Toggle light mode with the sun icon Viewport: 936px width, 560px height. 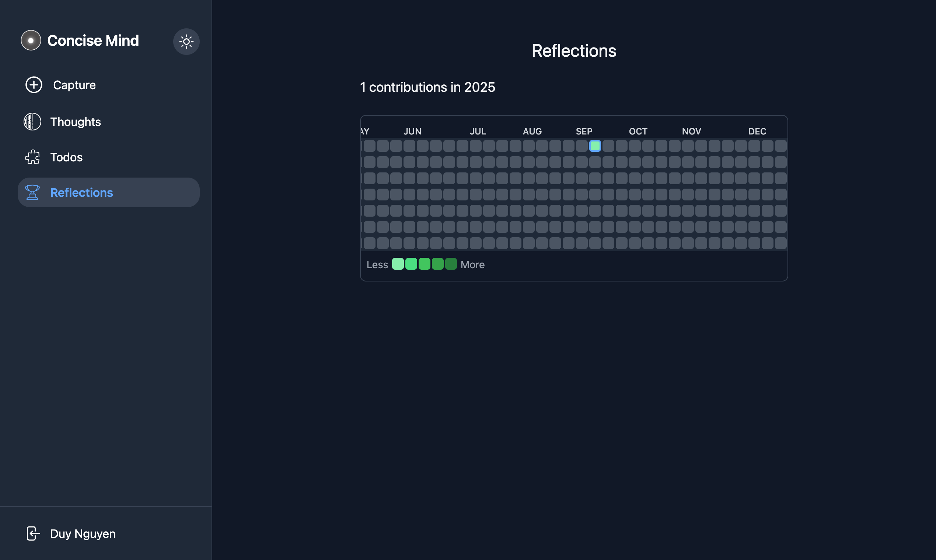click(186, 42)
